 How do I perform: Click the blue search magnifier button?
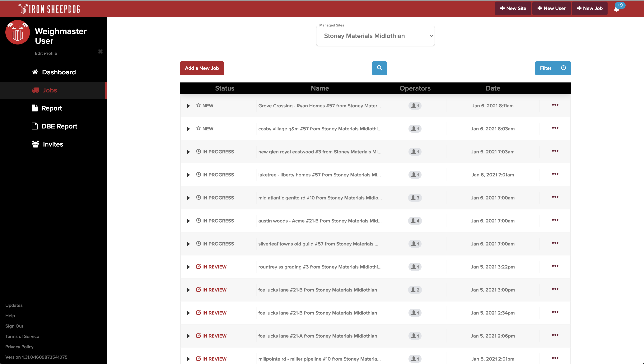pos(379,68)
